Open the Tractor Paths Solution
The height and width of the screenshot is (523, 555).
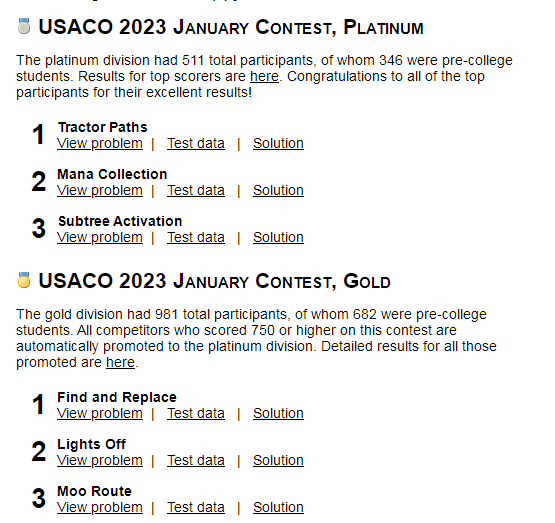pos(278,144)
